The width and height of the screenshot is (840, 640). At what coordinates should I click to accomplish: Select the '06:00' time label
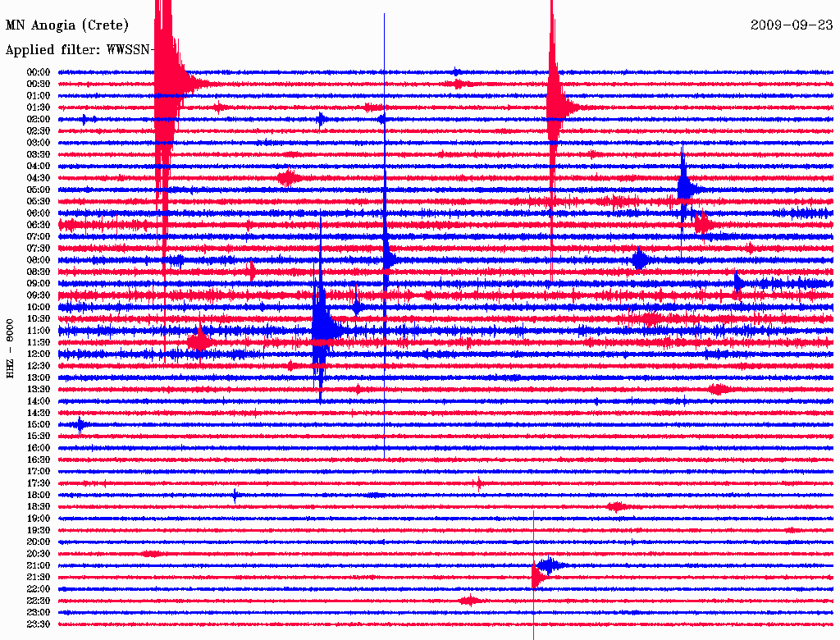tap(39, 213)
